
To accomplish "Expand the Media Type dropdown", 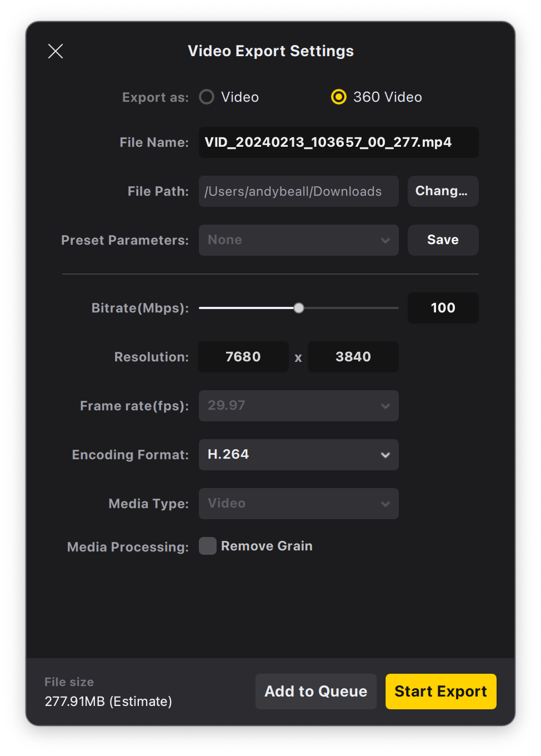I will point(298,504).
